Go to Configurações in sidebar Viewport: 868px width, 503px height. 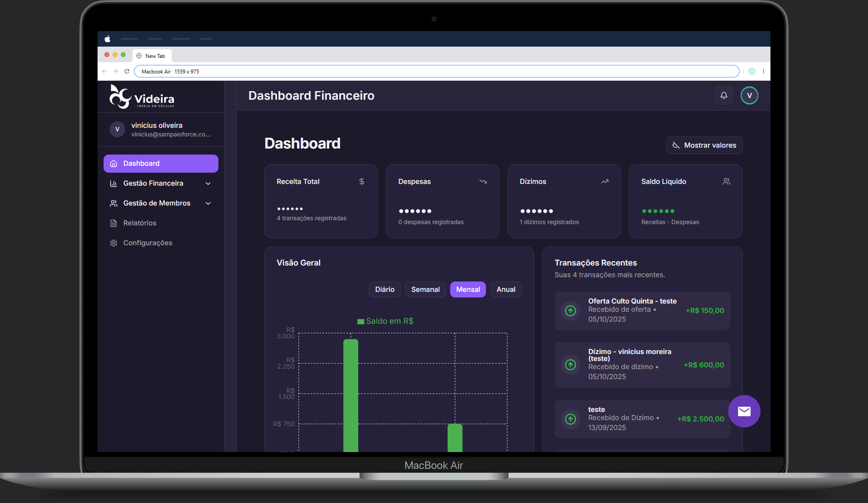click(x=147, y=243)
